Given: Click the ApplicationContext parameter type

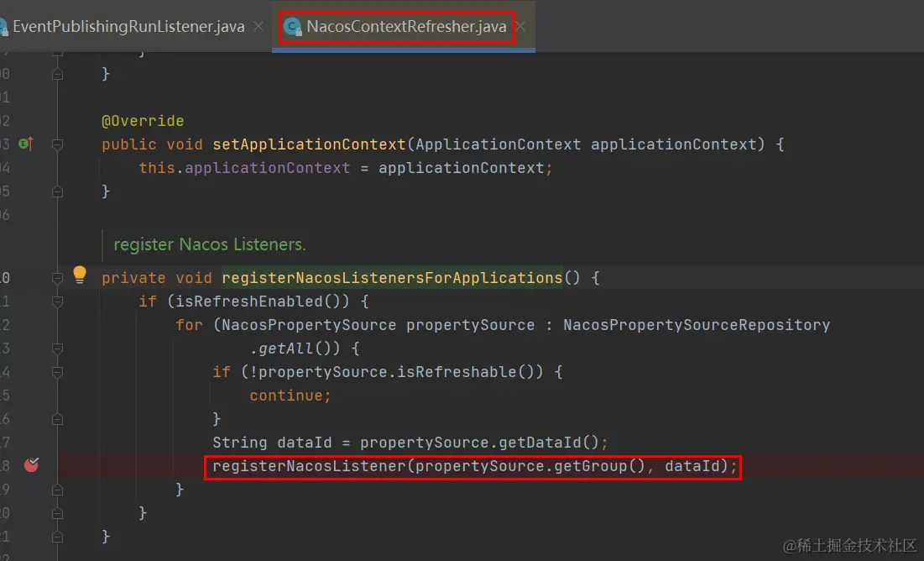Looking at the screenshot, I should [498, 144].
